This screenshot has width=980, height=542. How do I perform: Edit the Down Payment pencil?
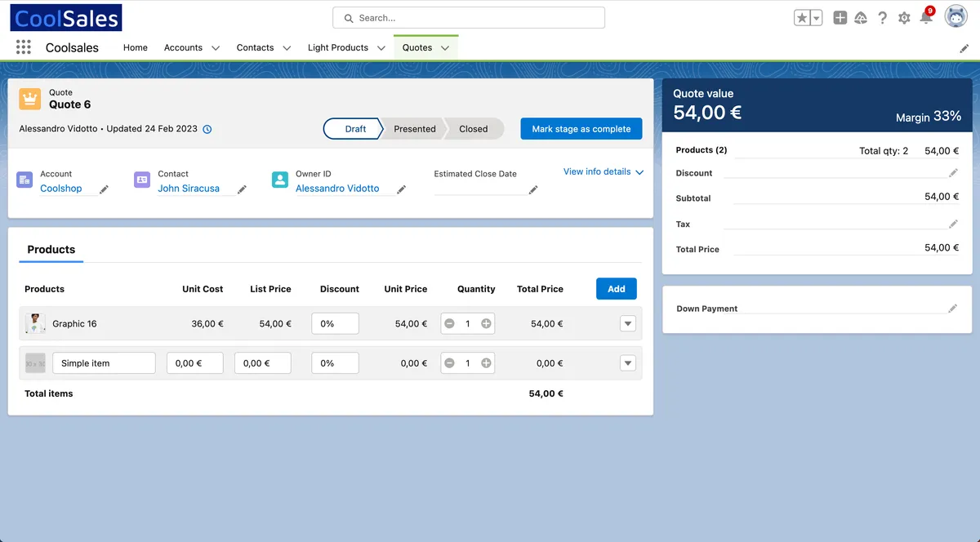pos(953,308)
